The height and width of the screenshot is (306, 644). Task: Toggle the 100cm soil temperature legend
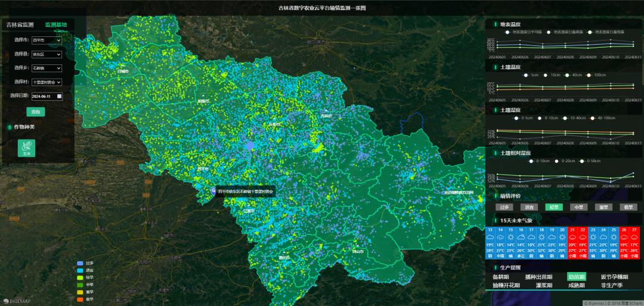coord(596,75)
